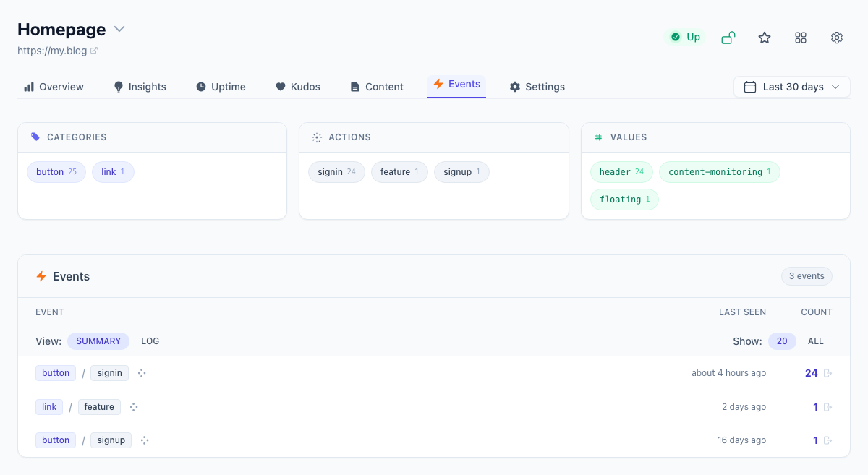Open the Homepage site switcher chevron
This screenshot has height=475, width=868.
tap(120, 30)
